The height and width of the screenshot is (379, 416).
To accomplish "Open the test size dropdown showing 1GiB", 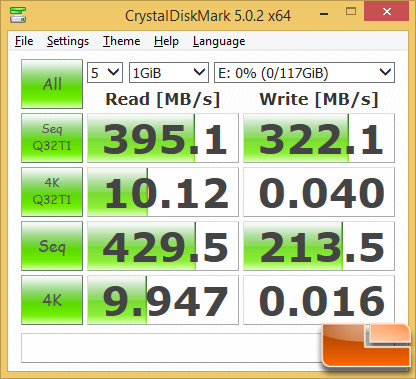I will pyautogui.click(x=169, y=72).
